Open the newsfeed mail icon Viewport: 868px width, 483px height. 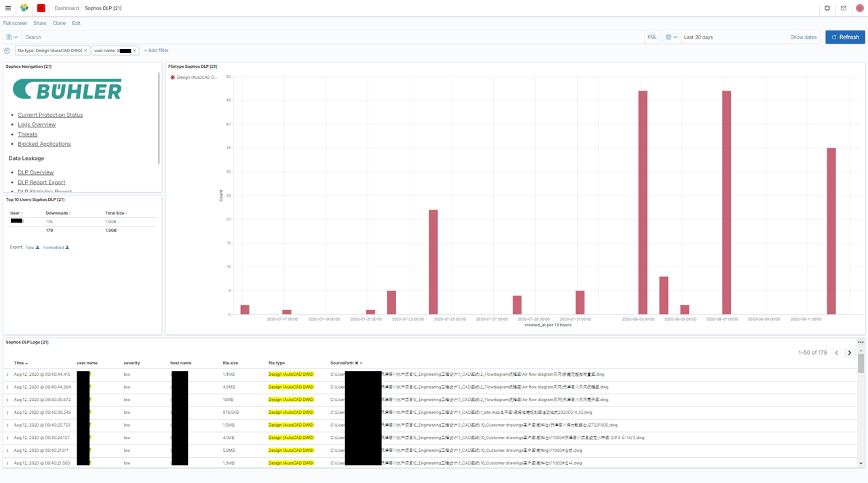click(844, 8)
